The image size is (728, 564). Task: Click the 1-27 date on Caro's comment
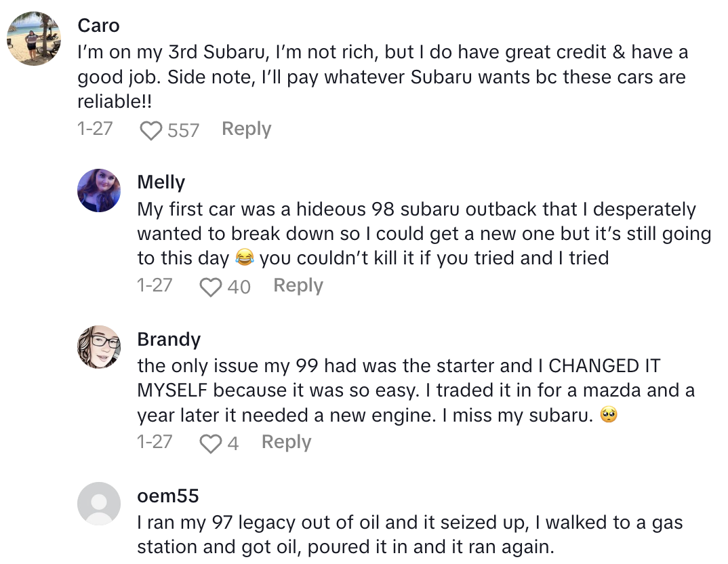tap(95, 129)
